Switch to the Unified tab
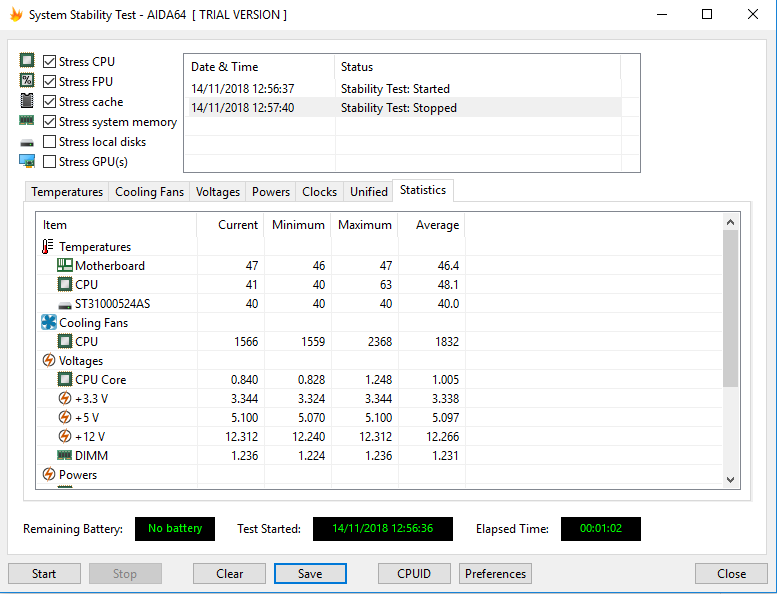777x594 pixels. coord(369,192)
